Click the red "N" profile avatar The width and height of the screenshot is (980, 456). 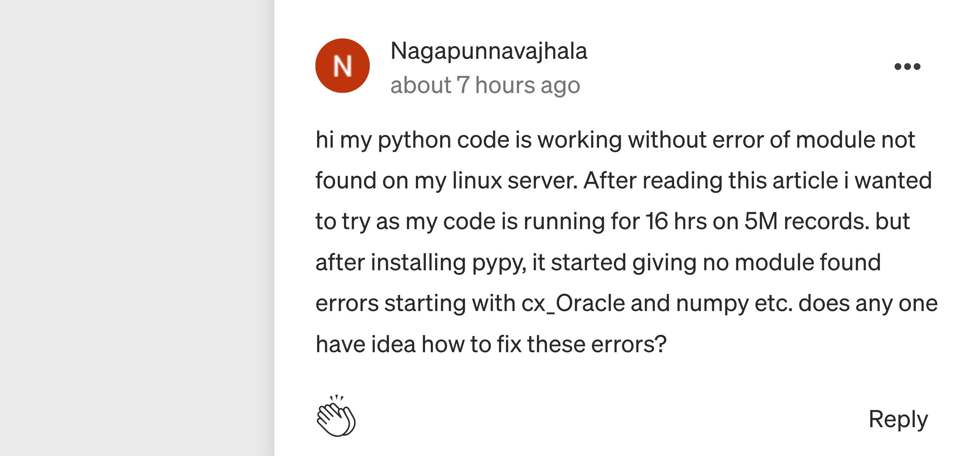point(342,66)
